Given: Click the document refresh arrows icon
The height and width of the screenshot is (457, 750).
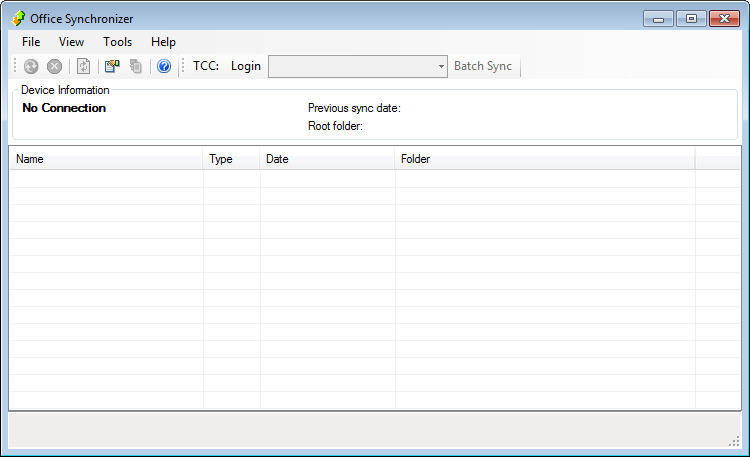Looking at the screenshot, I should pyautogui.click(x=84, y=66).
